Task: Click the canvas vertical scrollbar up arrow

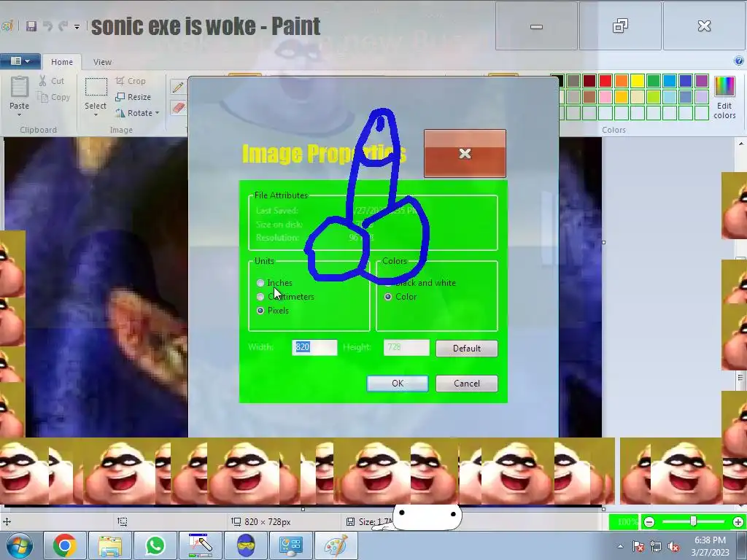Action: coord(740,144)
